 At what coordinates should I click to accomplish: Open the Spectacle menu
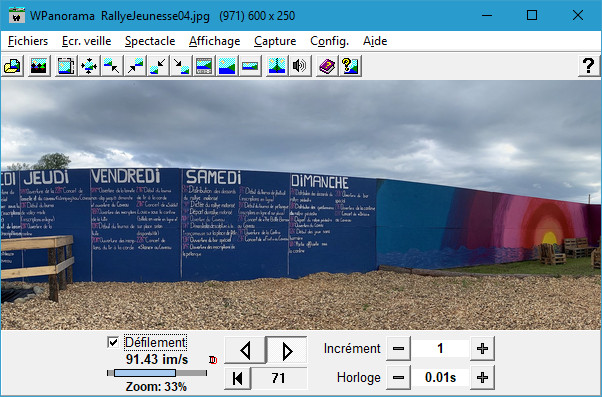tap(150, 41)
